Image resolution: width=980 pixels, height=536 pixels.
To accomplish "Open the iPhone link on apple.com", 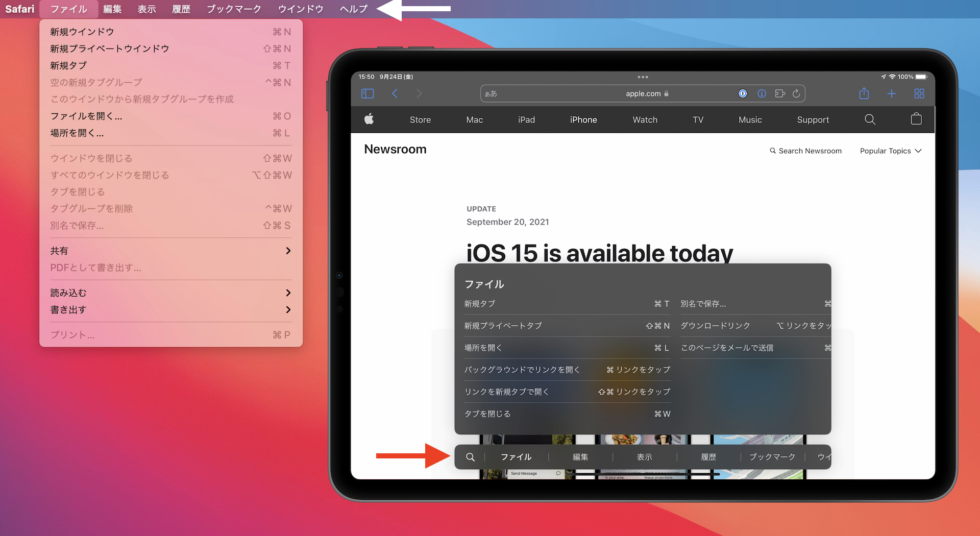I will [583, 119].
